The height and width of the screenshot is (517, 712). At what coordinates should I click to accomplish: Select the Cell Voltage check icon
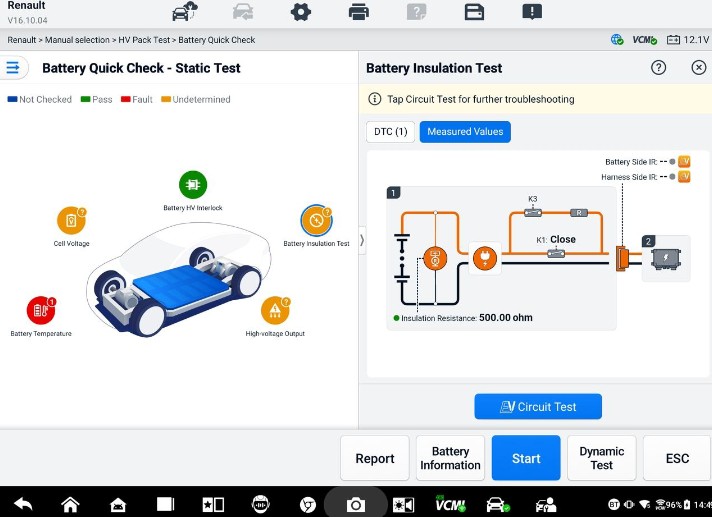71,221
